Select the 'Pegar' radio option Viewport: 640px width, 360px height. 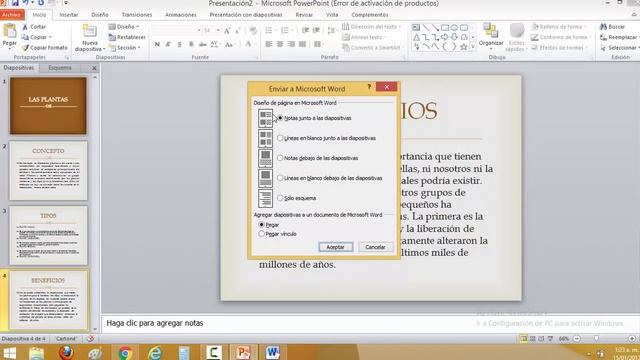point(262,225)
